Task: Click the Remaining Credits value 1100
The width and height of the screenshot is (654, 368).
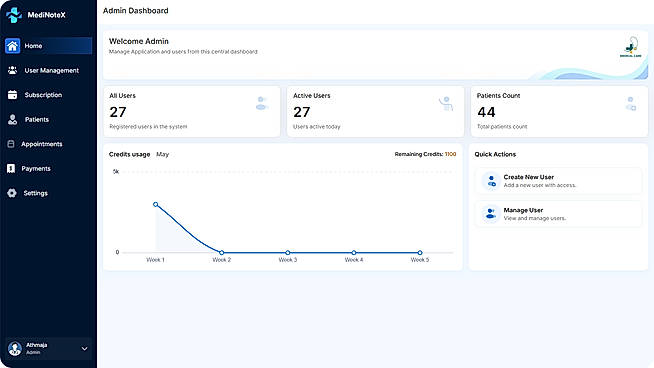Action: 450,154
